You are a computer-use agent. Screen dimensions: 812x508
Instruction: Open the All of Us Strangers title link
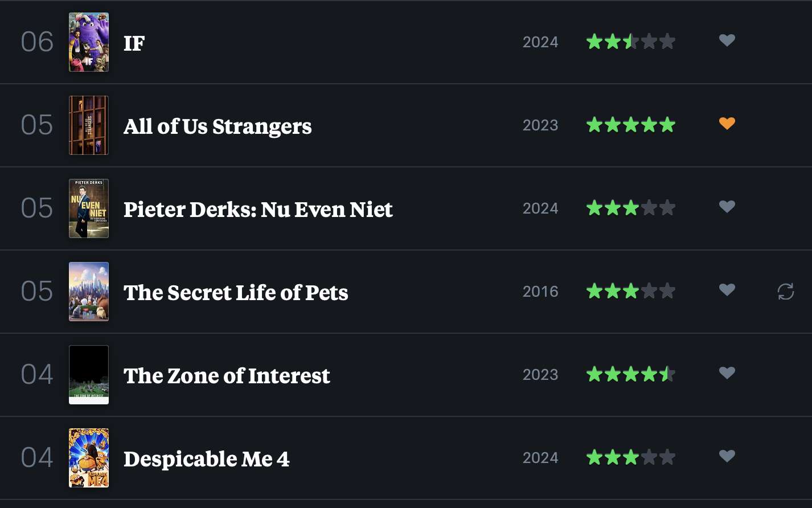click(x=218, y=126)
